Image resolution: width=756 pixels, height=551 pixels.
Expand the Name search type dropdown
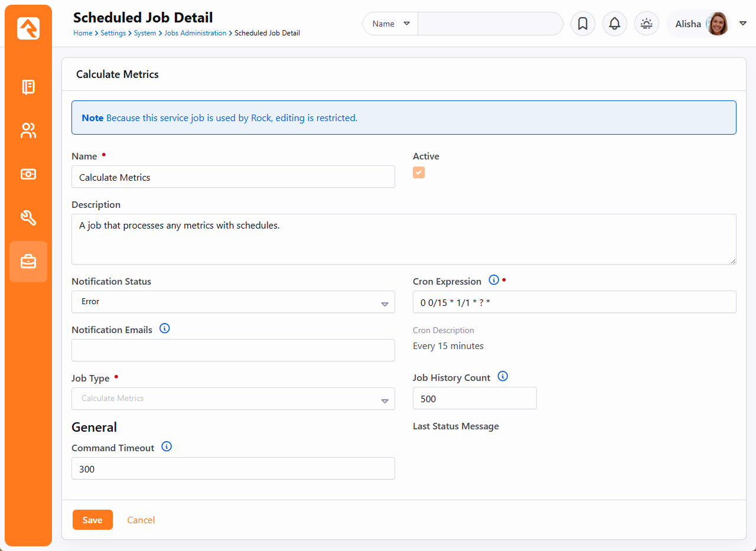coord(390,24)
